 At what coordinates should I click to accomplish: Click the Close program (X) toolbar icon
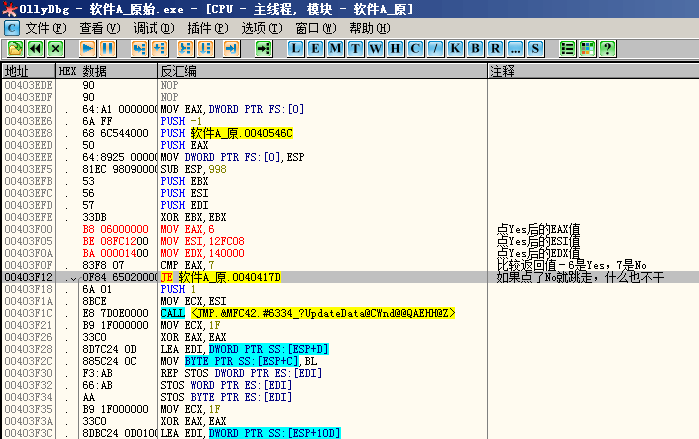[x=55, y=49]
